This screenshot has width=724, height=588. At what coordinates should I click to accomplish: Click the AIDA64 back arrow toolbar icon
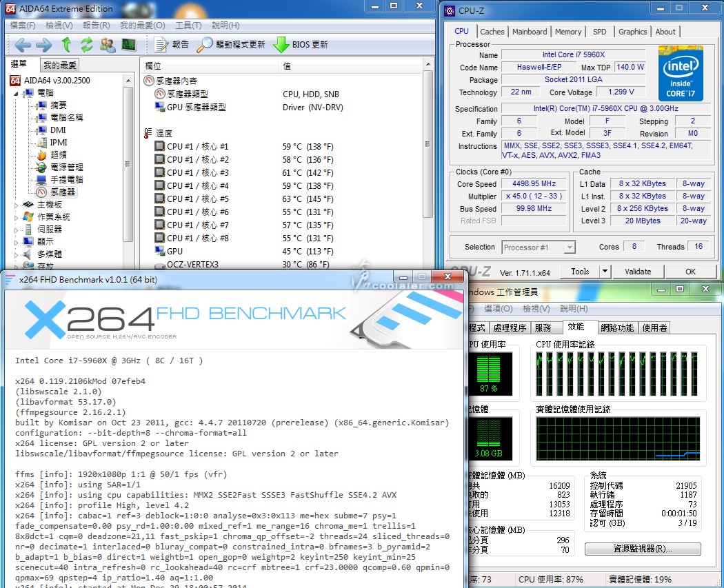tap(23, 45)
